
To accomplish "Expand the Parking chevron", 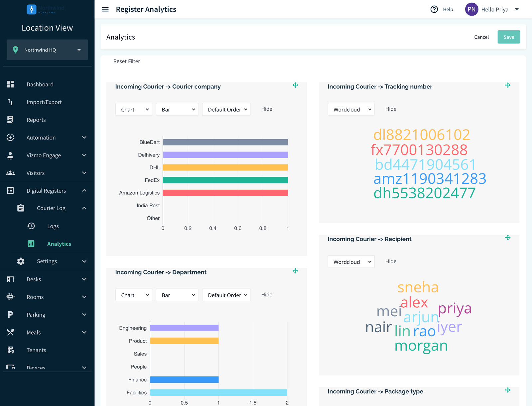I will click(x=84, y=314).
